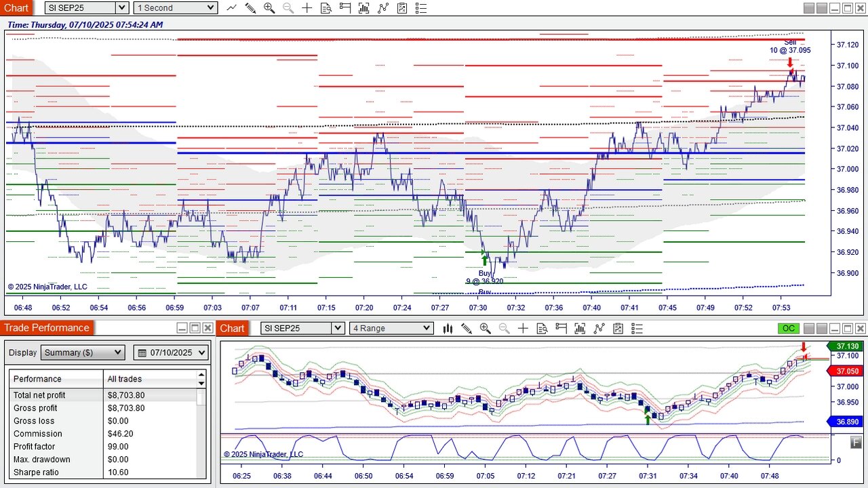Image resolution: width=868 pixels, height=488 pixels.
Task: Select the Total net profit row
Action: pyautogui.click(x=103, y=395)
